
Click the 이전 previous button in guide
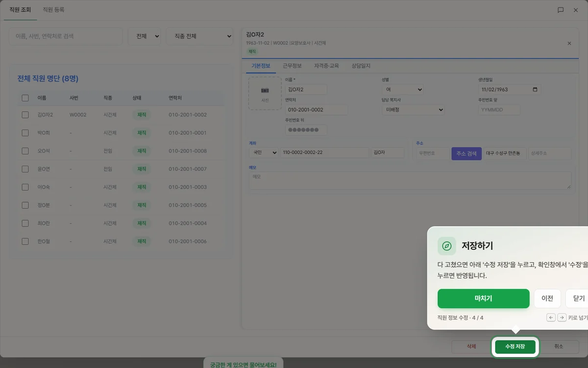click(547, 298)
